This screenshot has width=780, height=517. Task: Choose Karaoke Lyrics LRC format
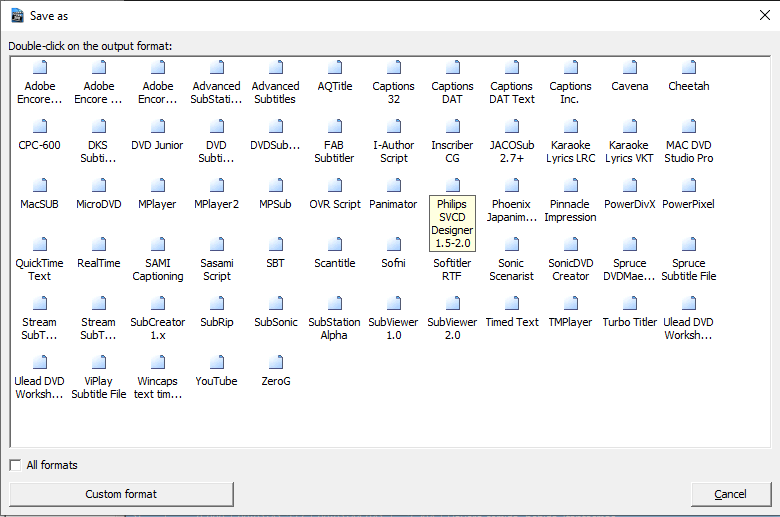571,142
